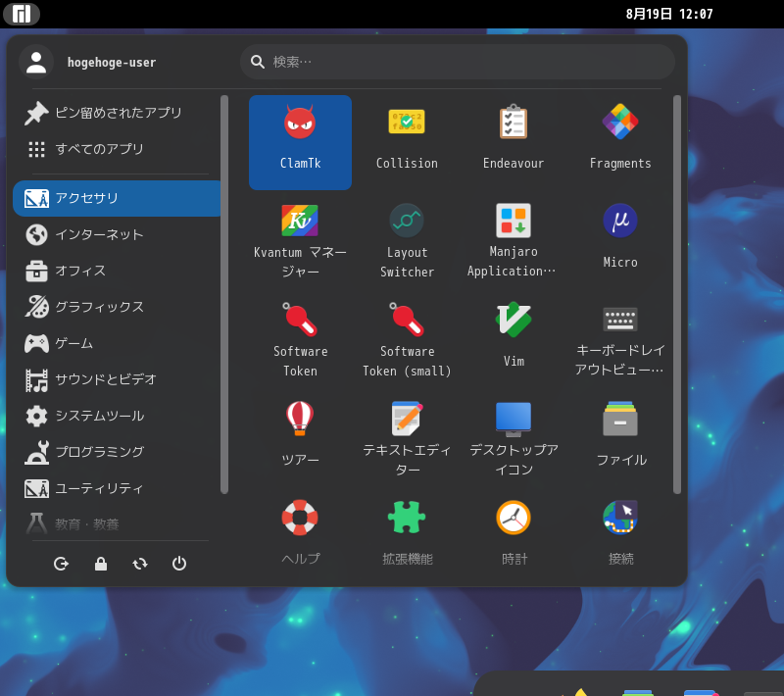Select the 教育・教養 category
Viewport: 784px width, 696px height.
[117, 524]
